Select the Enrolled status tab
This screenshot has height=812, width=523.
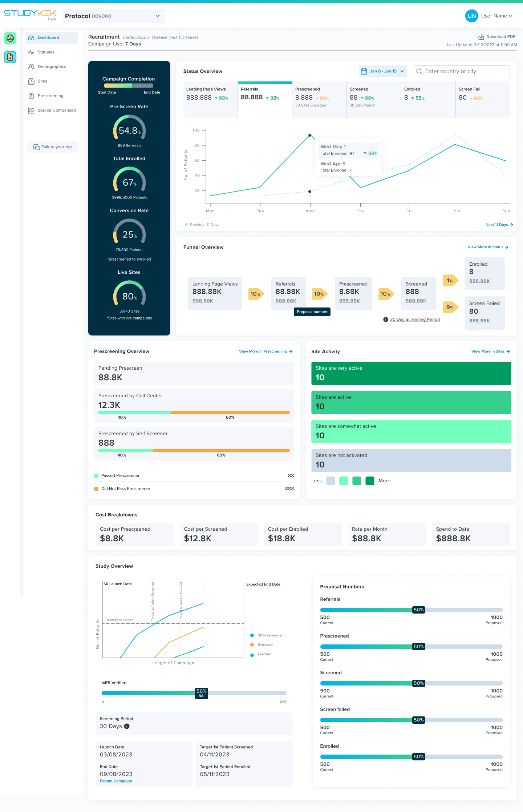(x=428, y=100)
